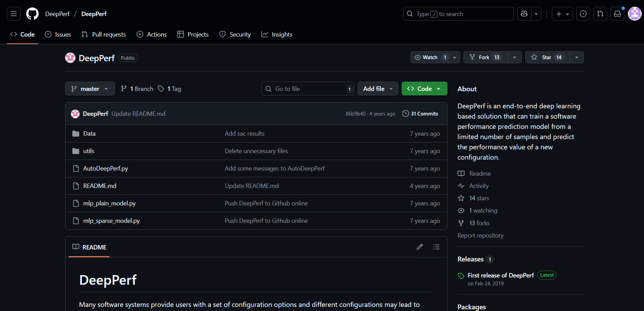Image resolution: width=644 pixels, height=311 pixels.
Task: Switch to the Insights tab
Action: click(277, 35)
